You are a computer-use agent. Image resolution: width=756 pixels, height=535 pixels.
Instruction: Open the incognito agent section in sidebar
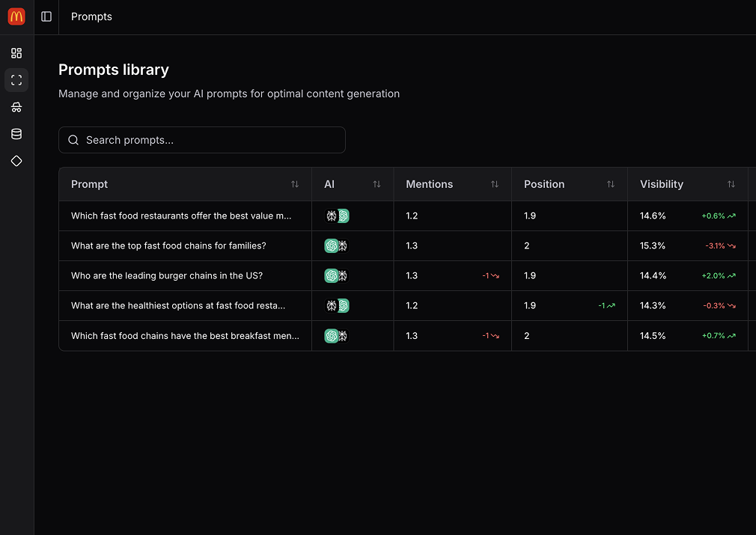[16, 107]
